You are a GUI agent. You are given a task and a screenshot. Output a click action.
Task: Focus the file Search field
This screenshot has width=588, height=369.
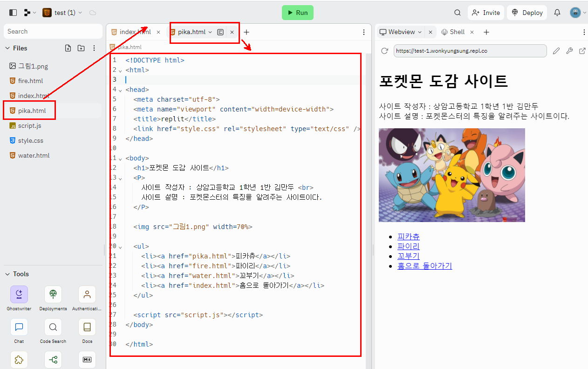pos(53,31)
